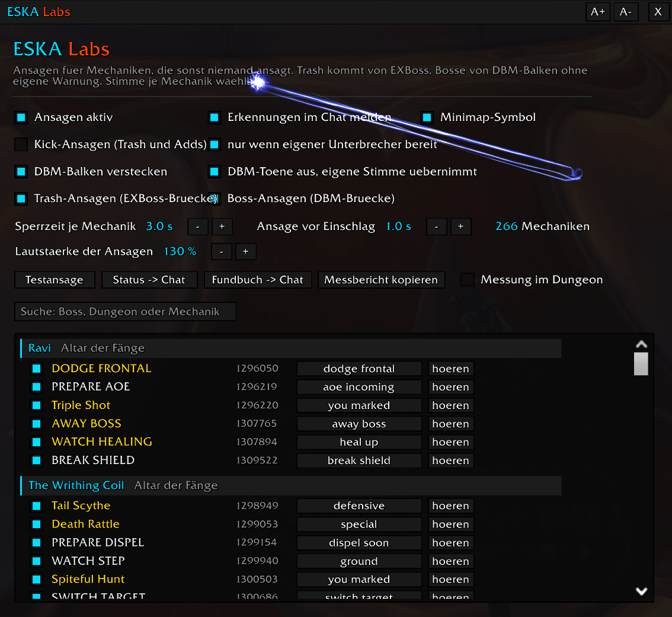
Task: Toggle DODGE FRONTAL mechanic checkbox
Action: click(x=36, y=369)
